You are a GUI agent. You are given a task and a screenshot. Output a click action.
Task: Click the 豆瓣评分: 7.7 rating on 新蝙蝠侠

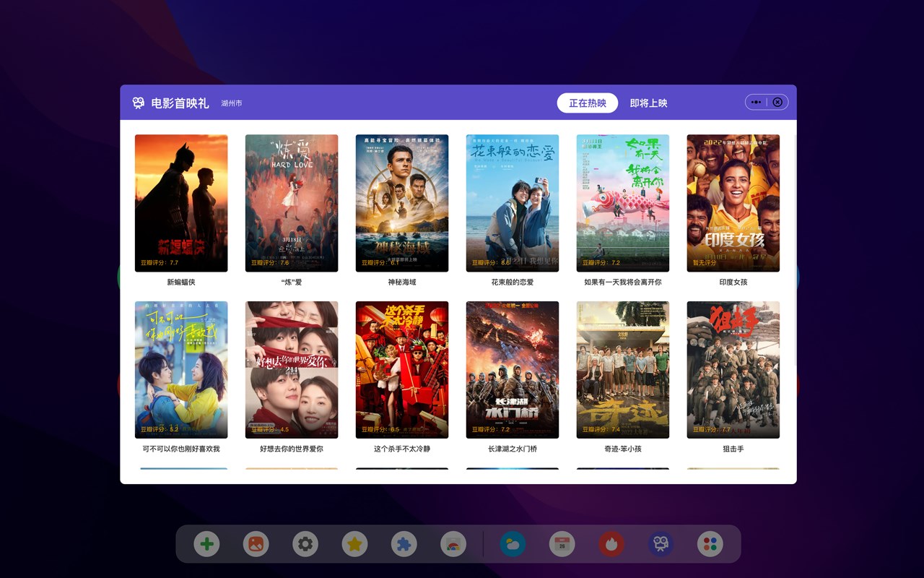pyautogui.click(x=160, y=263)
